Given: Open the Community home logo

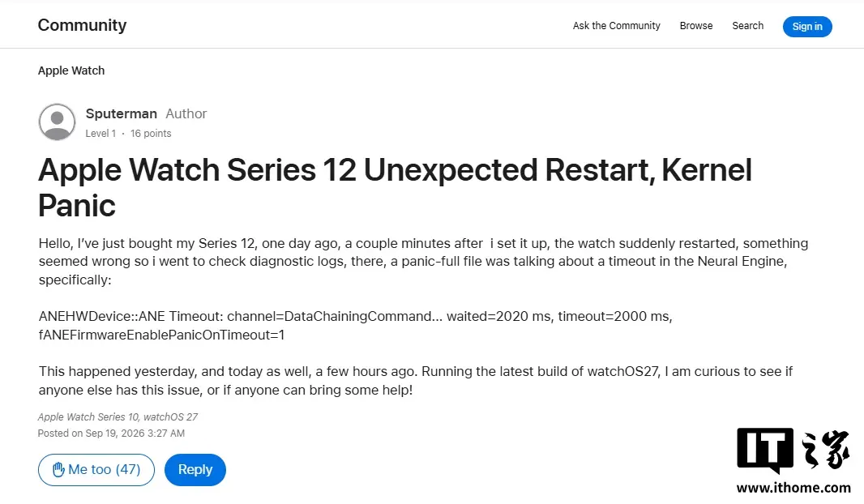Looking at the screenshot, I should [x=82, y=25].
